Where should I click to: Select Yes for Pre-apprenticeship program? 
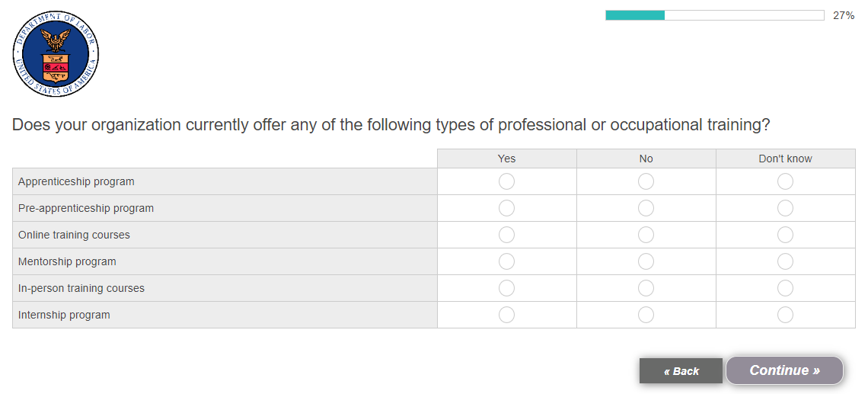(x=506, y=208)
